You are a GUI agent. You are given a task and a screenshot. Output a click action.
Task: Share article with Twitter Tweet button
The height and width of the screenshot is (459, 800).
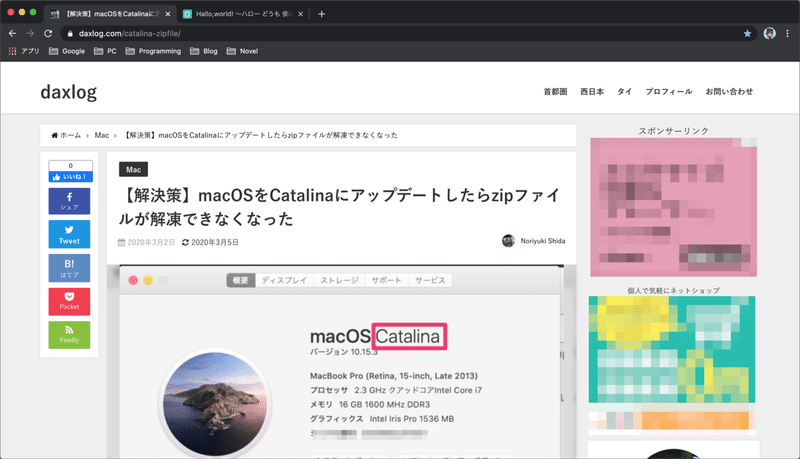point(69,235)
